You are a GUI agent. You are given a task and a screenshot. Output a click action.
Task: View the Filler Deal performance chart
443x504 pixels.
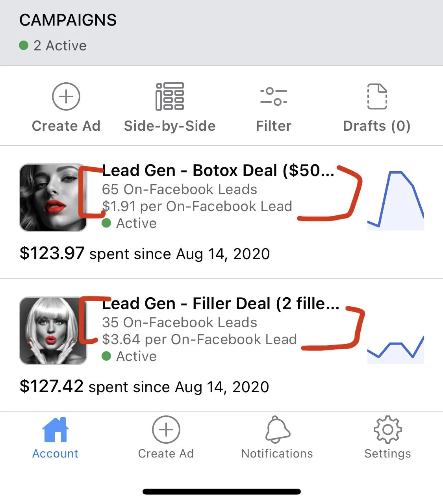click(x=396, y=348)
